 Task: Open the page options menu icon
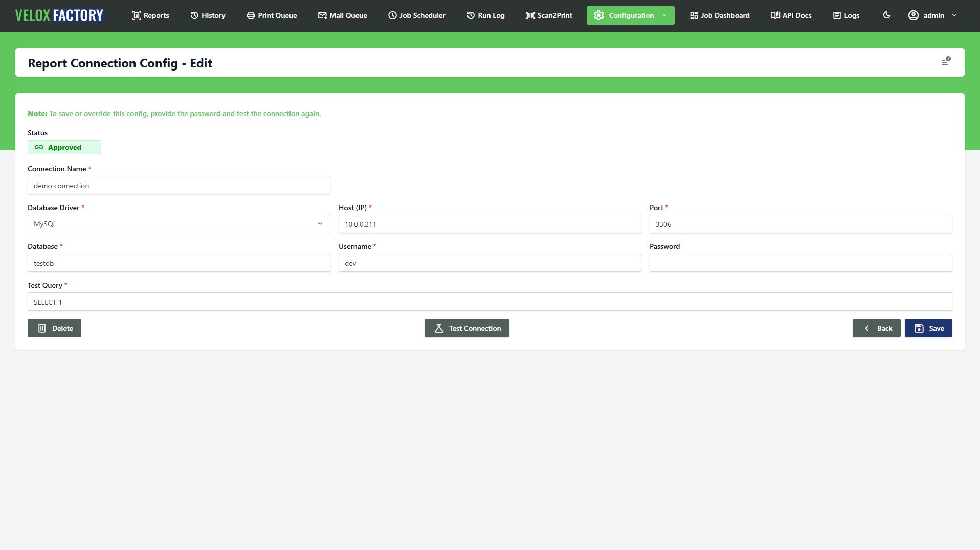[x=946, y=61]
